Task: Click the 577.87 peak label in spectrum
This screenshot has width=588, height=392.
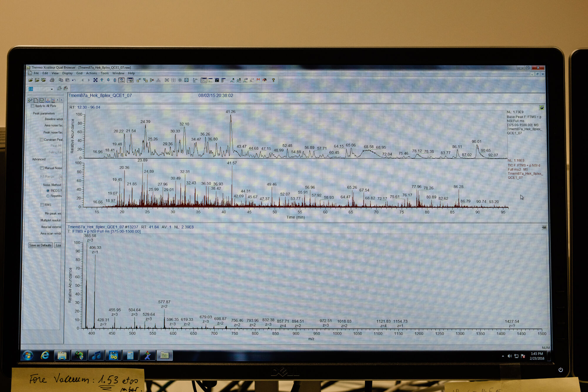Action: click(164, 302)
